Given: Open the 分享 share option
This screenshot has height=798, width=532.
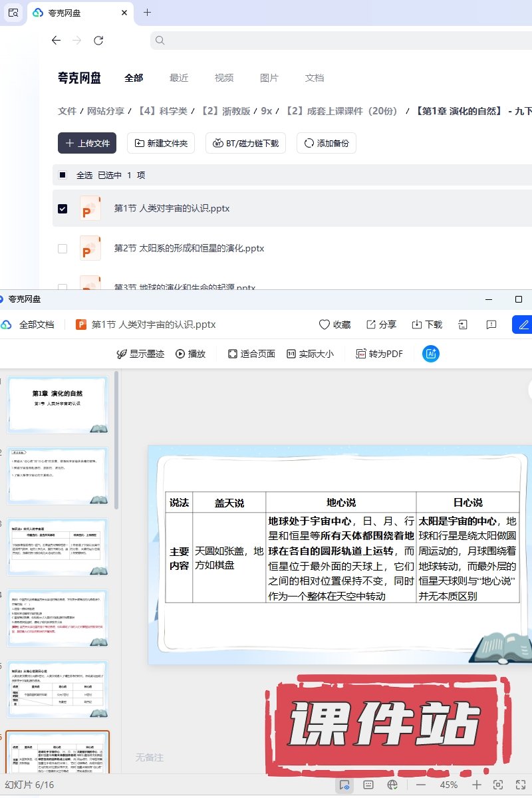Looking at the screenshot, I should point(381,325).
